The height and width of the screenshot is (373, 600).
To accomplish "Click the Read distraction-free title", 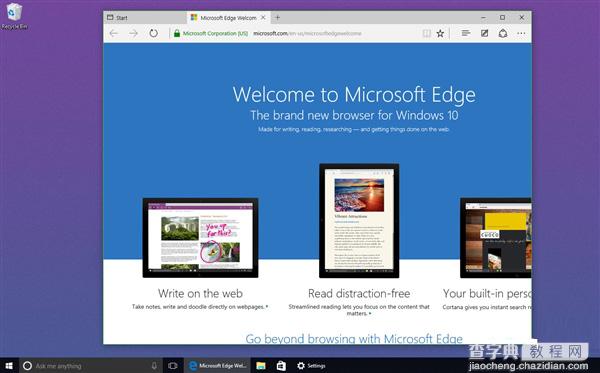I will [x=359, y=293].
